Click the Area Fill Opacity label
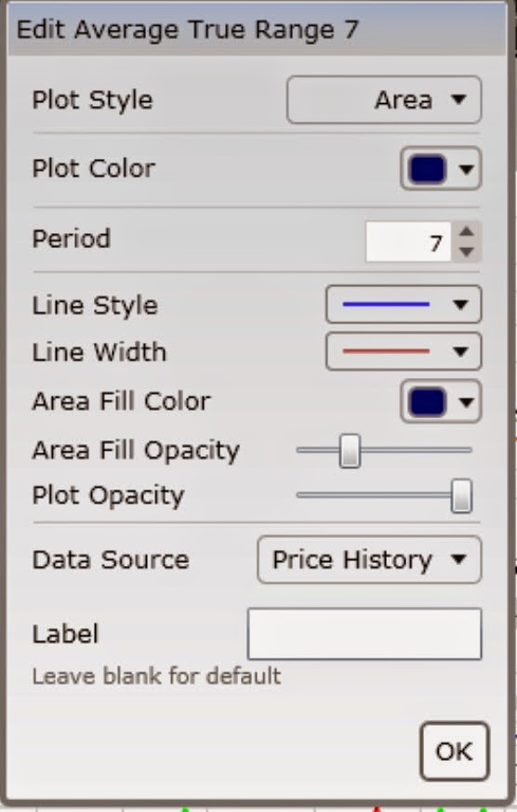Viewport: 517px width, 812px height. point(136,451)
